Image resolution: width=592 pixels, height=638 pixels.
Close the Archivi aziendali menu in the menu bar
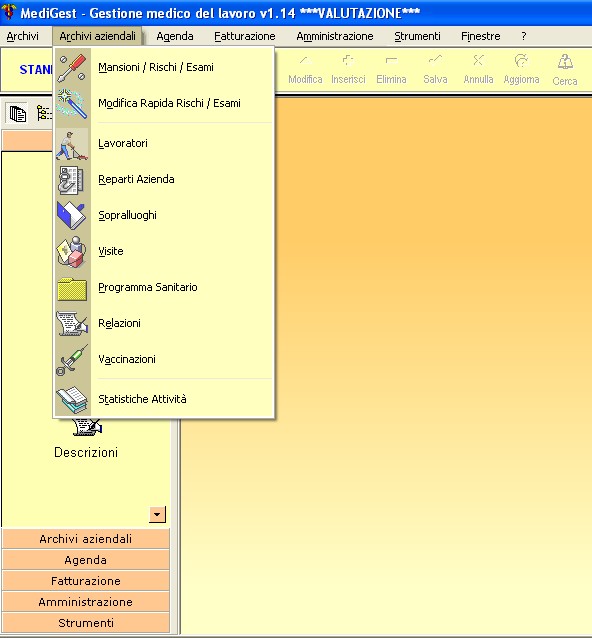tap(97, 36)
